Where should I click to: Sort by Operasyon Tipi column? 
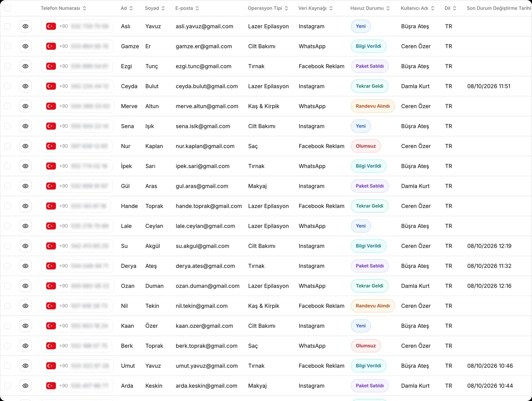[268, 8]
